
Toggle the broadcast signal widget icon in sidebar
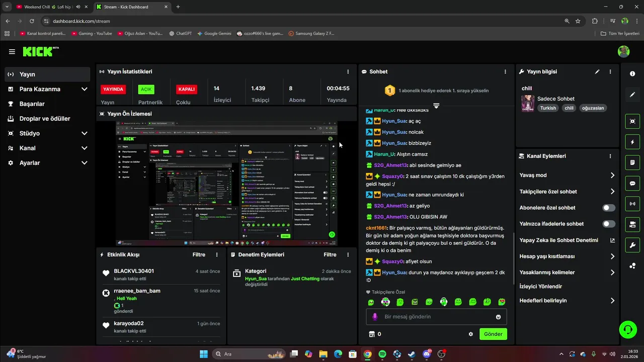632,204
